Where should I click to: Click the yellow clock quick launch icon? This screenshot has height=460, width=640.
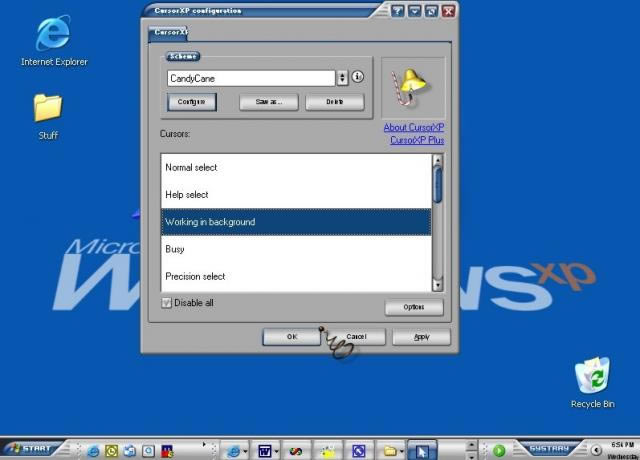111,451
